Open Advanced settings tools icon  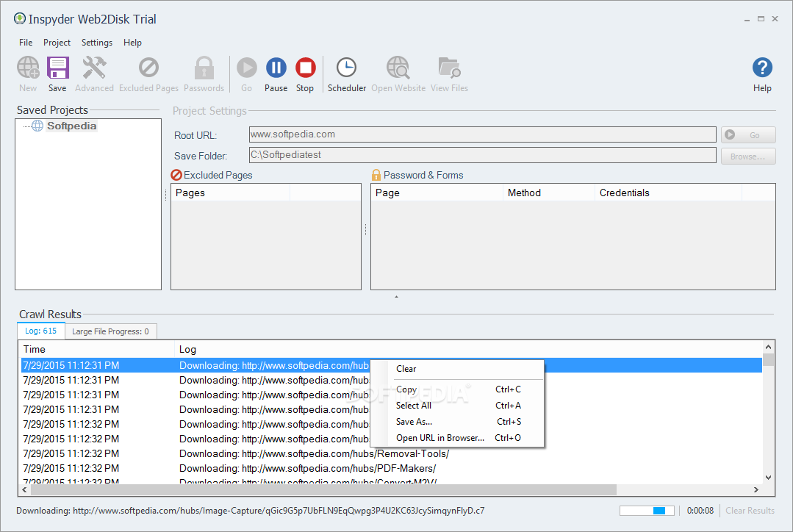(x=94, y=68)
